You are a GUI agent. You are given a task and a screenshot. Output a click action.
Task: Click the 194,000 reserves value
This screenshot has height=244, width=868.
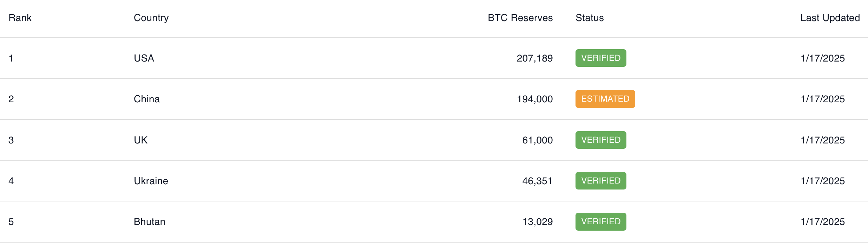tap(535, 99)
